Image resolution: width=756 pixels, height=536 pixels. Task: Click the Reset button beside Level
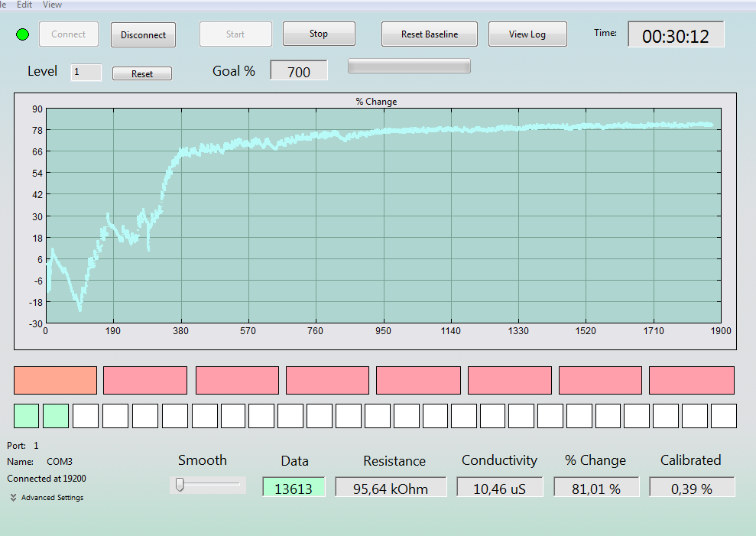pyautogui.click(x=142, y=74)
